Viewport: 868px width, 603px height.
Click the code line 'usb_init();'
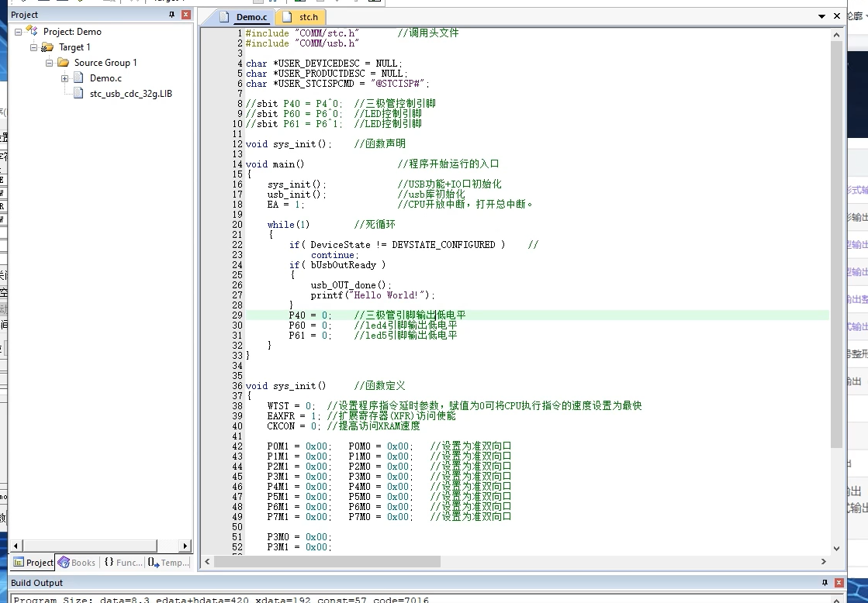tap(297, 195)
